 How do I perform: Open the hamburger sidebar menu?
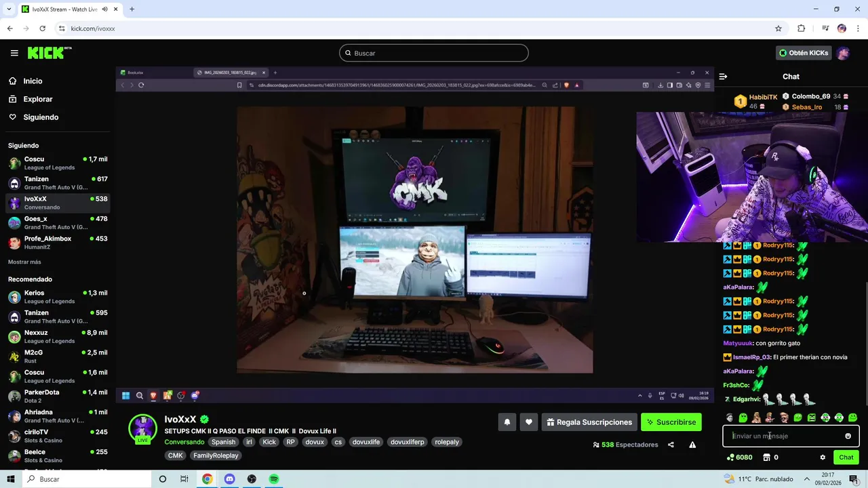tap(14, 53)
